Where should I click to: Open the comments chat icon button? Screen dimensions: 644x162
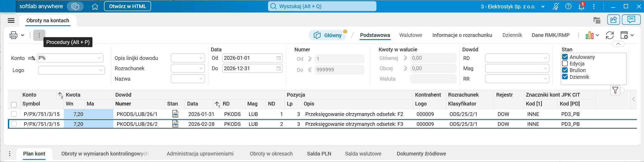pos(631,20)
